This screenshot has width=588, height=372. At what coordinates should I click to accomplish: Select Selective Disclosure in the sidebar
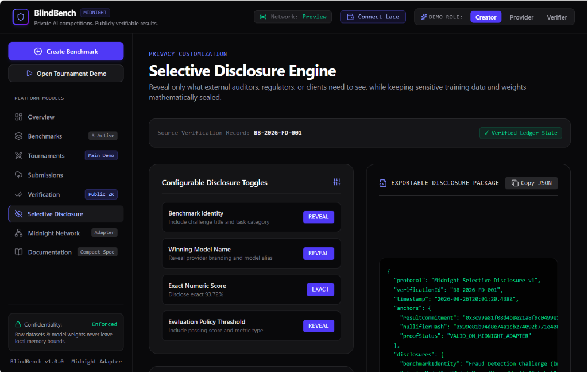66,213
